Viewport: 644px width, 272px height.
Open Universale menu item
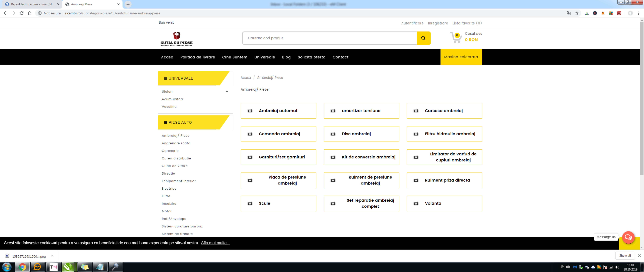(264, 57)
